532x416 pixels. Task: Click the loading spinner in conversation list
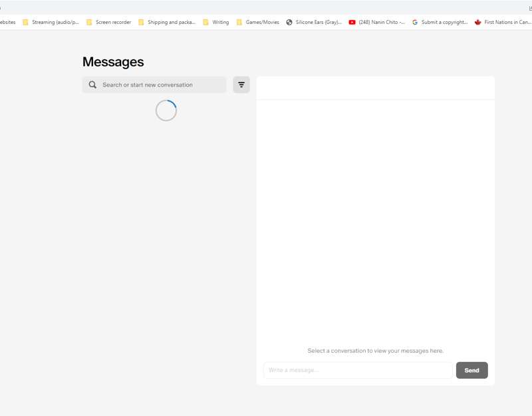[166, 110]
